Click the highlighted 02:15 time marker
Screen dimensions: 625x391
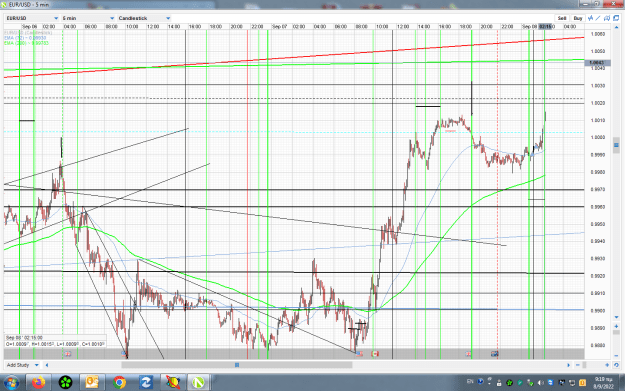click(545, 26)
